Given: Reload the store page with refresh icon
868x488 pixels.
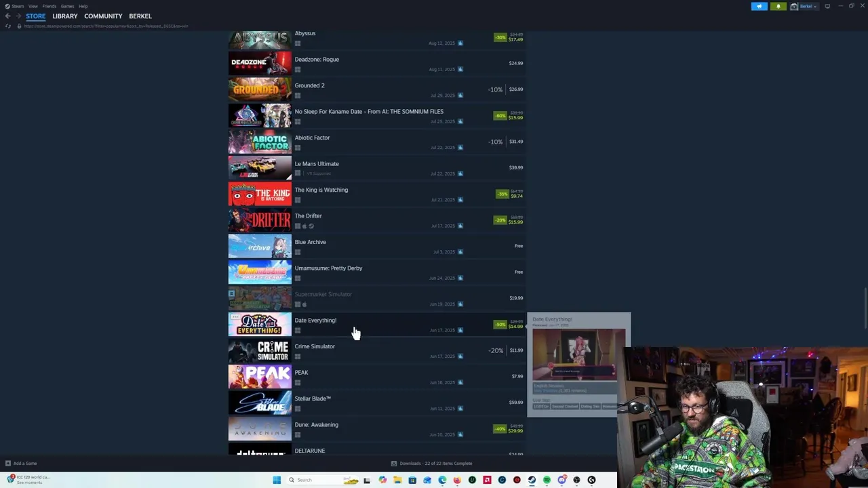Looking at the screenshot, I should tap(7, 26).
